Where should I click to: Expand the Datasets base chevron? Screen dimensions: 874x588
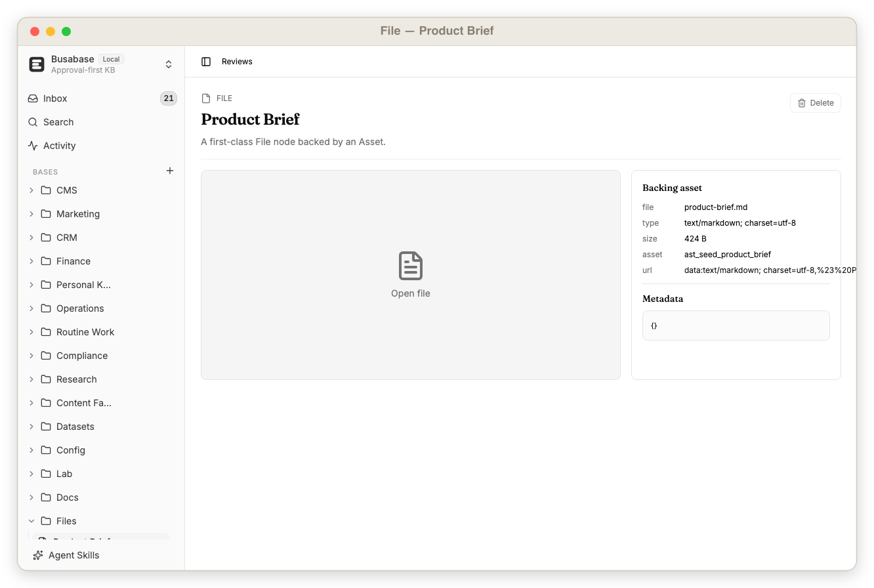coord(31,427)
